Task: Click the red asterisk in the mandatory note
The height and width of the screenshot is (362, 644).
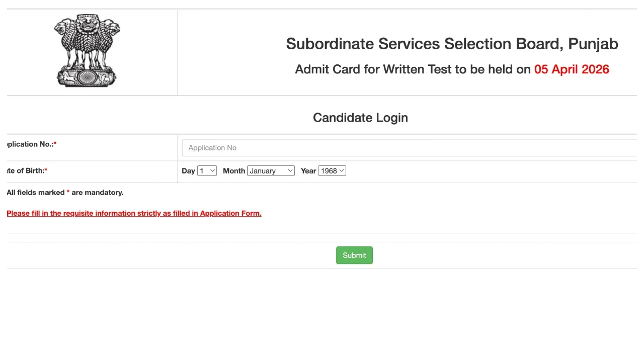Action: click(68, 193)
